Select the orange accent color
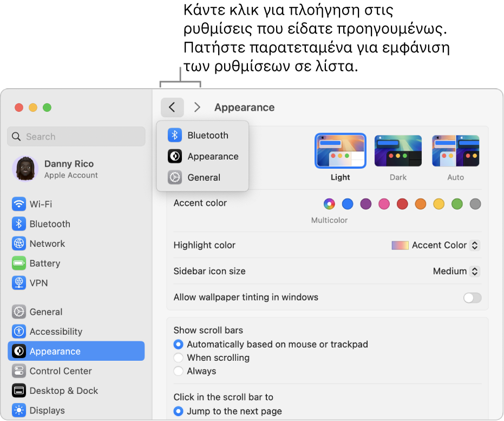 click(x=421, y=204)
